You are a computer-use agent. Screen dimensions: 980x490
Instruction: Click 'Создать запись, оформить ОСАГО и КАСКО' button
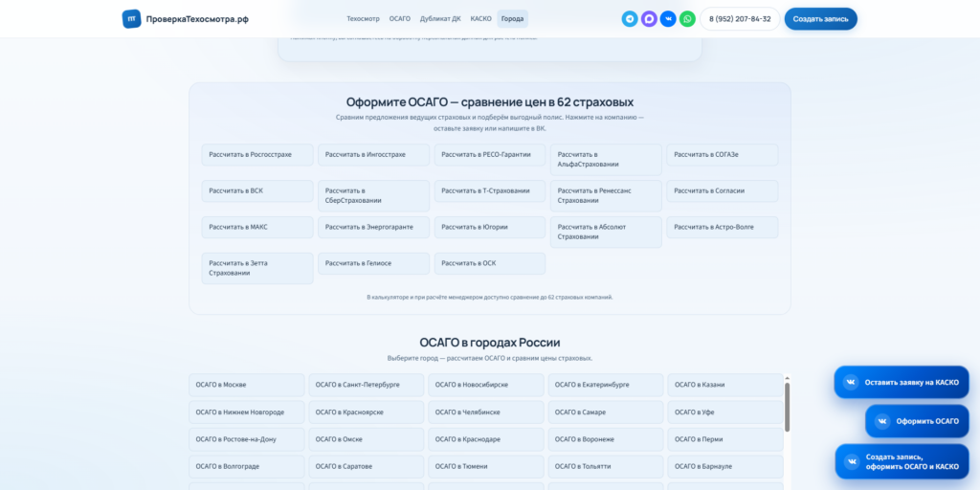[x=902, y=461]
